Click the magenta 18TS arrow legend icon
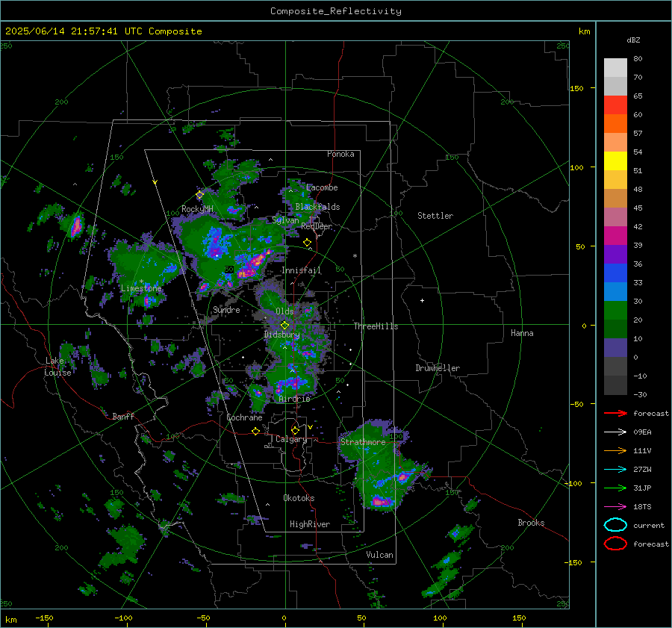Screen dimensions: 672x628 (x=615, y=507)
